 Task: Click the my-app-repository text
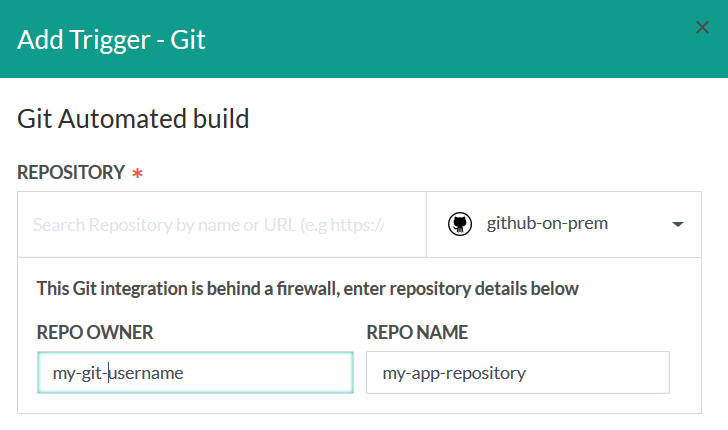(454, 374)
